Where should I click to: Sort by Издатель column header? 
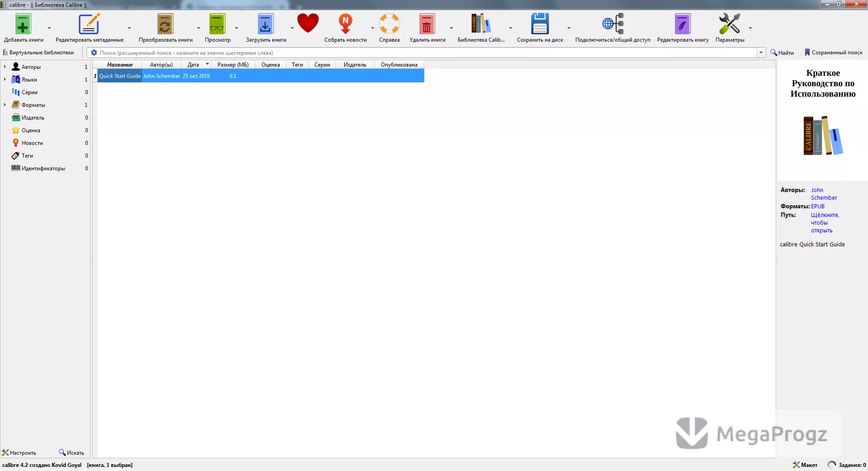[x=355, y=65]
